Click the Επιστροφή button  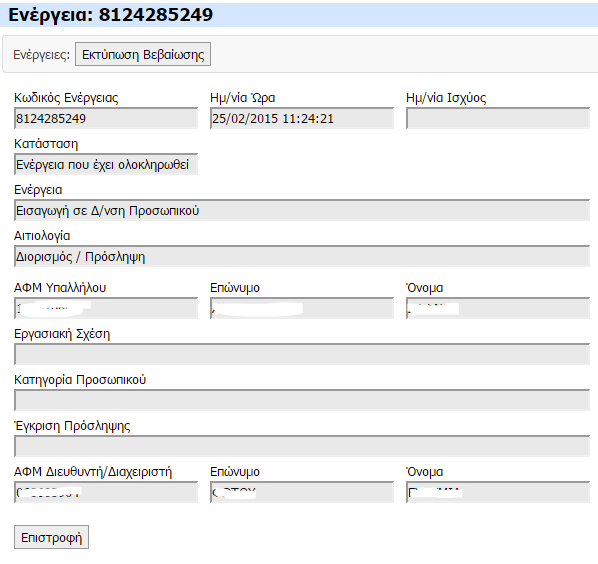pos(51,537)
